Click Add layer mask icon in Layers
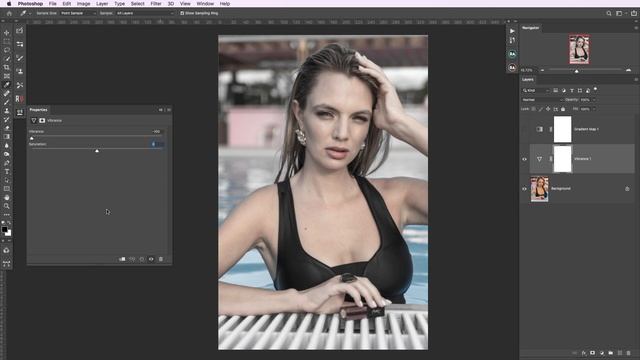Viewport: 640px width, 360px height. 593,353
